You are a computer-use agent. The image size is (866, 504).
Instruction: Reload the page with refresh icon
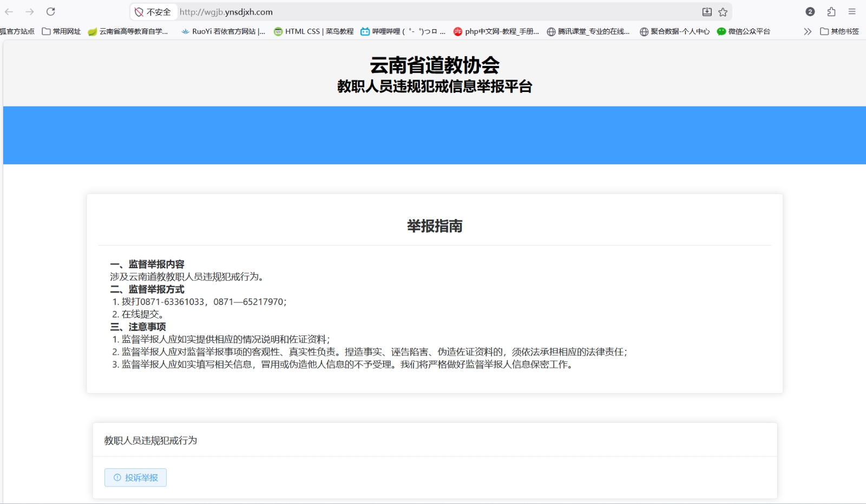[x=51, y=12]
